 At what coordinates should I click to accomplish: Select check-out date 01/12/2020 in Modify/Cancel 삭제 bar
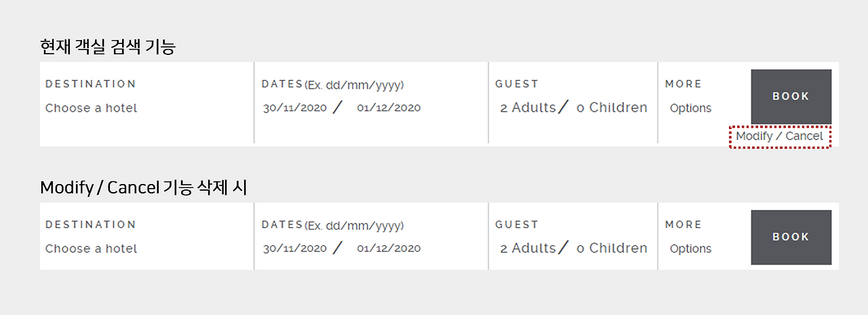[x=389, y=248]
